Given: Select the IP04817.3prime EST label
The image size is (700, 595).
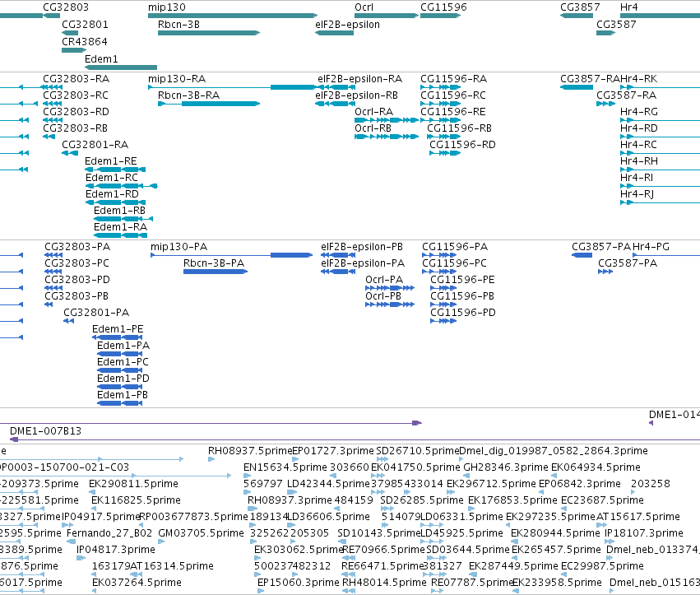Looking at the screenshot, I should pos(116,550).
